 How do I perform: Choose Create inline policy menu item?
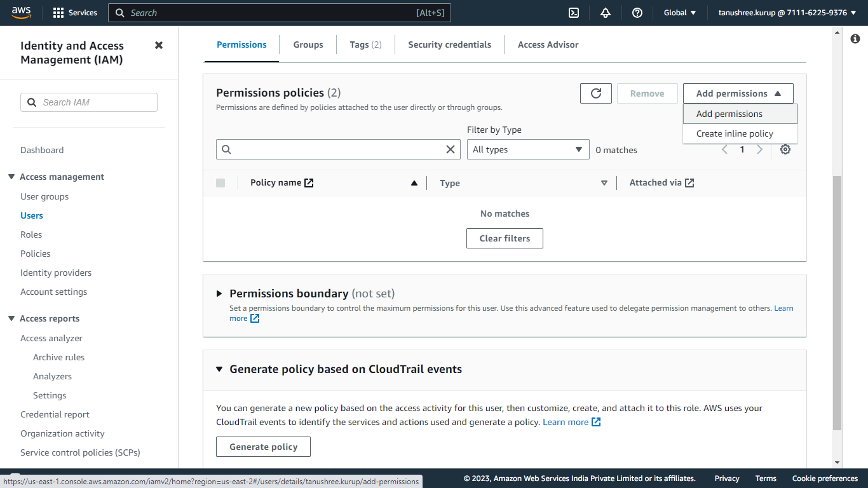[x=740, y=133]
